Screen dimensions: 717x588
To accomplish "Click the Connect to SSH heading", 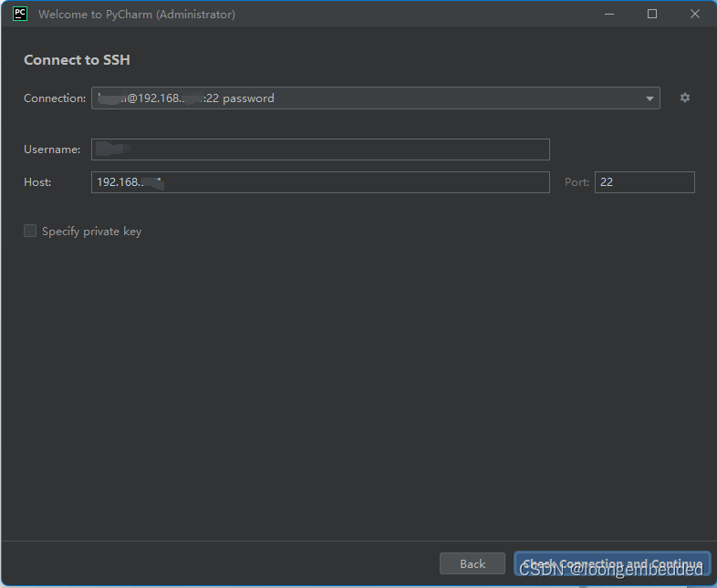I will tap(77, 60).
